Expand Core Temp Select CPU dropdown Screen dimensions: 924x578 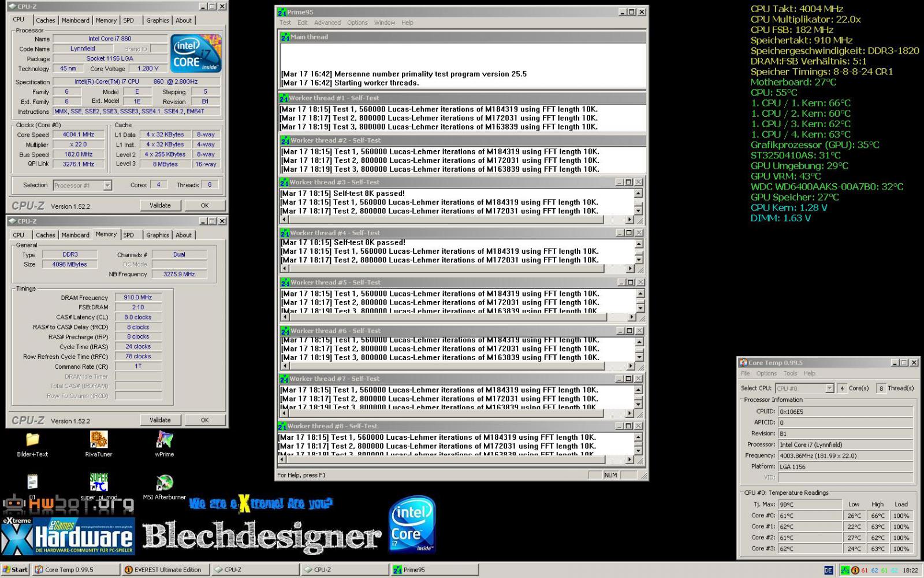click(829, 388)
